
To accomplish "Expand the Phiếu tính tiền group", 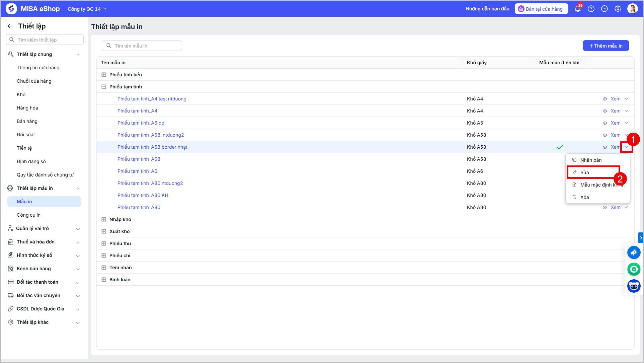I will click(104, 75).
